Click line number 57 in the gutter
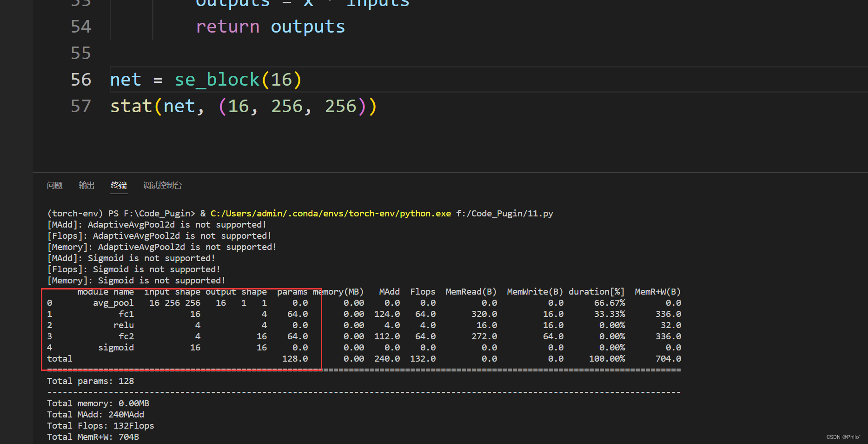 (81, 106)
